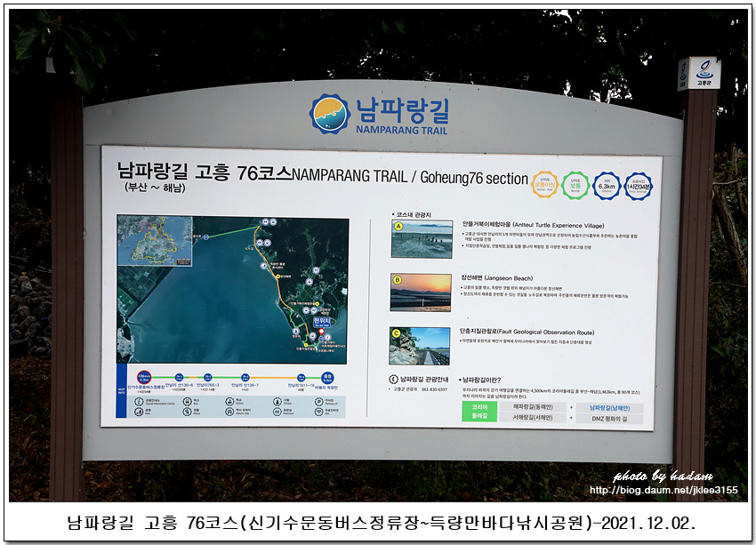This screenshot has height=545, width=756.
Task: Click the '(부산 ~ 해남)' subtitle
Action: point(155,188)
